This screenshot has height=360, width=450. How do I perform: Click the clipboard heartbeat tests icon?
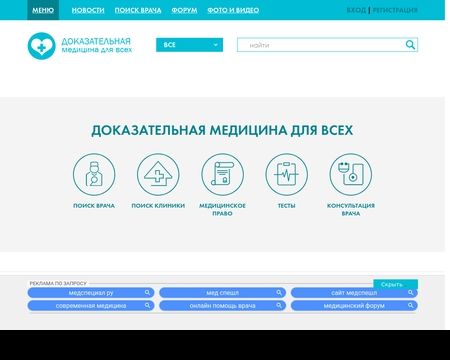[x=286, y=174]
